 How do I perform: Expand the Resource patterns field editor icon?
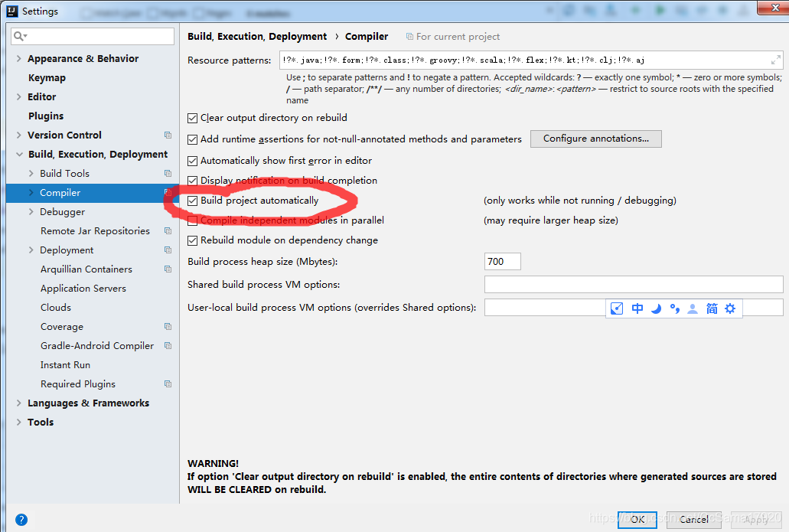pos(775,60)
